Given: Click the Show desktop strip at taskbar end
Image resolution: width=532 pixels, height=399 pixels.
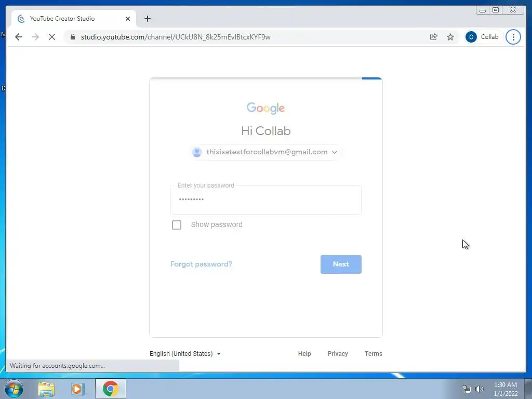Looking at the screenshot, I should 528,389.
